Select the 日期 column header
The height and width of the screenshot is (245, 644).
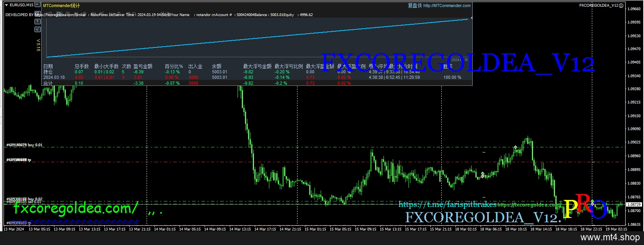pos(48,66)
